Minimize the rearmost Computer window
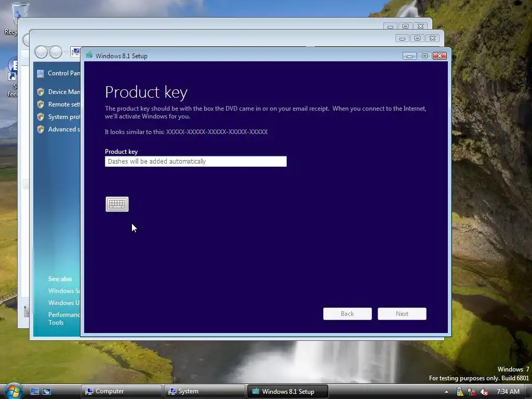Image resolution: width=532 pixels, height=399 pixels. pos(391,26)
